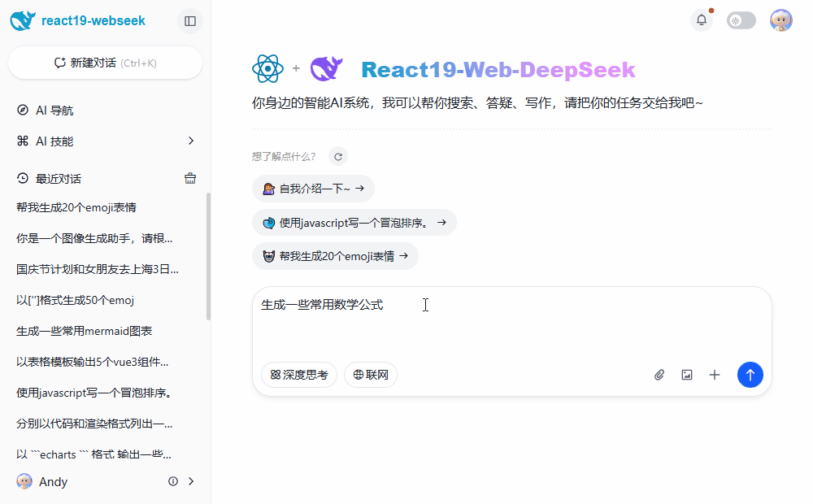
Task: Toggle the light/dark theme switch
Action: (x=741, y=21)
